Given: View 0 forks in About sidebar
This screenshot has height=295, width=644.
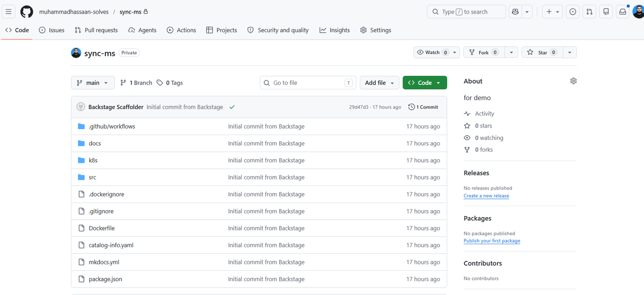Looking at the screenshot, I should pos(479,150).
